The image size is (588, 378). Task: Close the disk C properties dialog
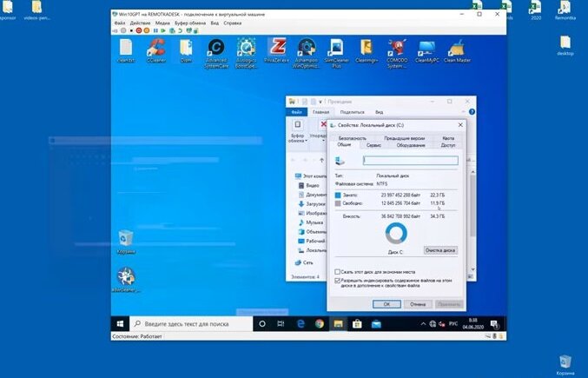coord(460,125)
